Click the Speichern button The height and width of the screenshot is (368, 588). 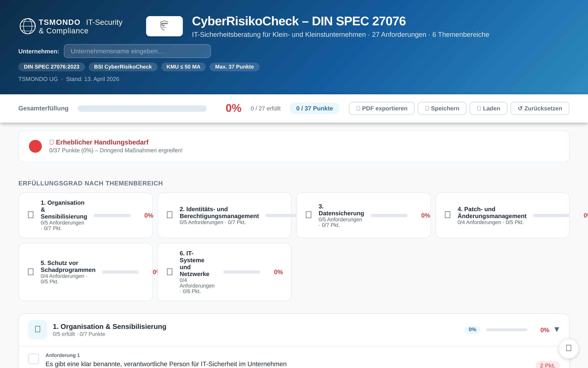point(442,109)
